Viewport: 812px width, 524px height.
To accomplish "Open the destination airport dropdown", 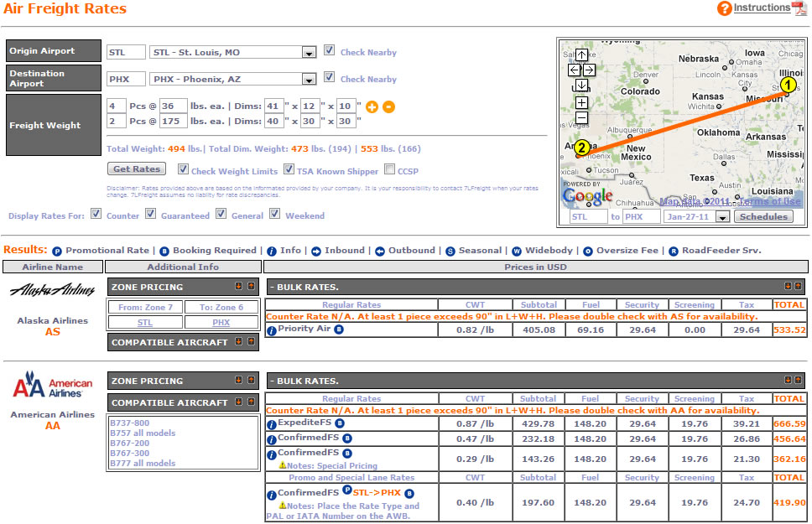I will pos(309,79).
